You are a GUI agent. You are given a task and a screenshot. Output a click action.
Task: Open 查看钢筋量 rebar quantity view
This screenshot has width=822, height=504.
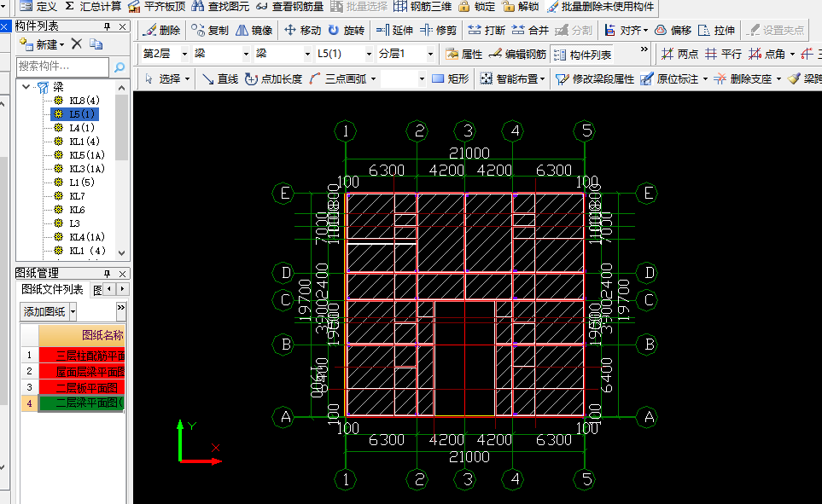290,6
